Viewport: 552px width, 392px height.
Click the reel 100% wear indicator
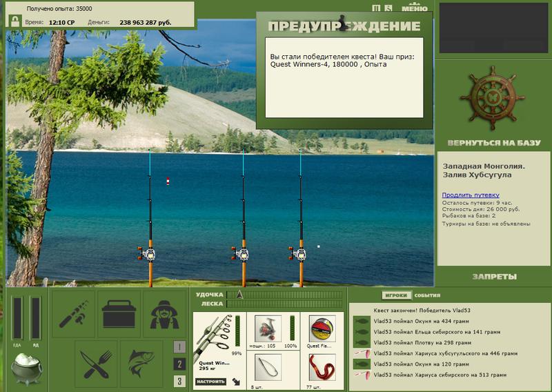pyautogui.click(x=292, y=329)
